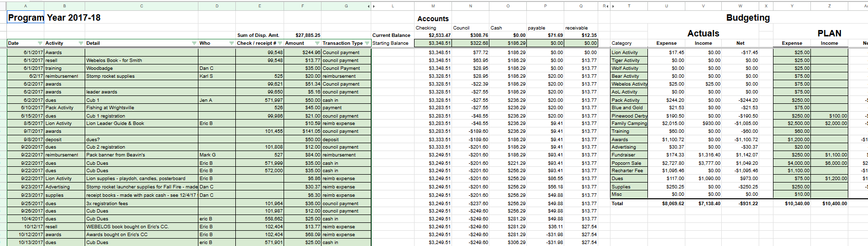Image resolution: width=868 pixels, height=246 pixels.
Task: Select column V header
Action: 703,6
